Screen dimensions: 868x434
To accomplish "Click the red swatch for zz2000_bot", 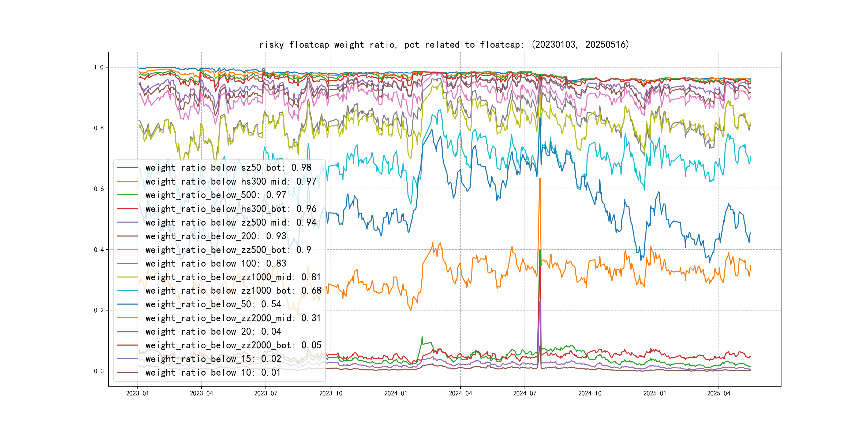I will pyautogui.click(x=127, y=345).
